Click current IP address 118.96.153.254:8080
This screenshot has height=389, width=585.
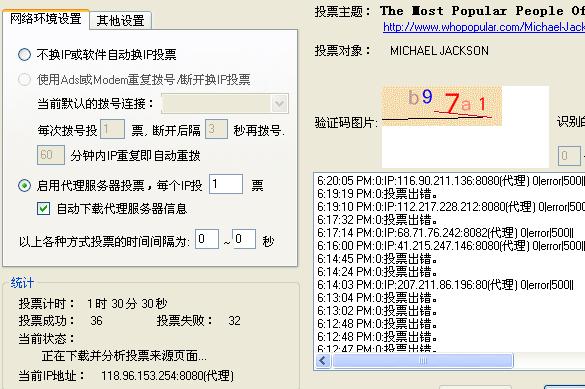pyautogui.click(x=167, y=376)
